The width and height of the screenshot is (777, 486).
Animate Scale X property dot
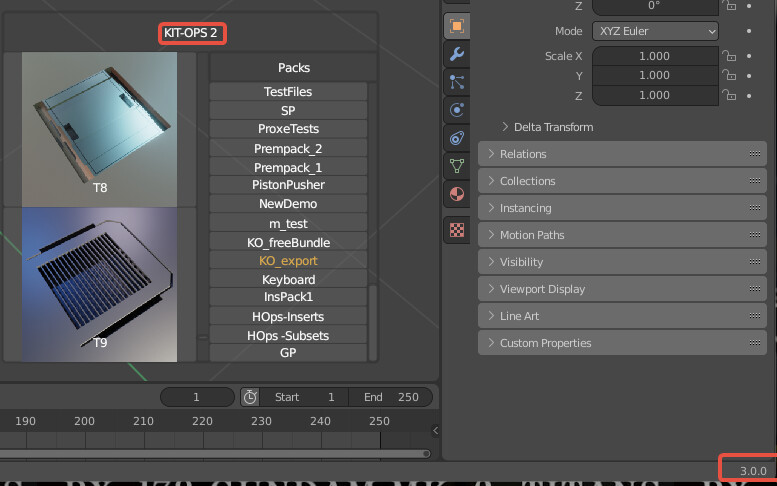click(749, 56)
